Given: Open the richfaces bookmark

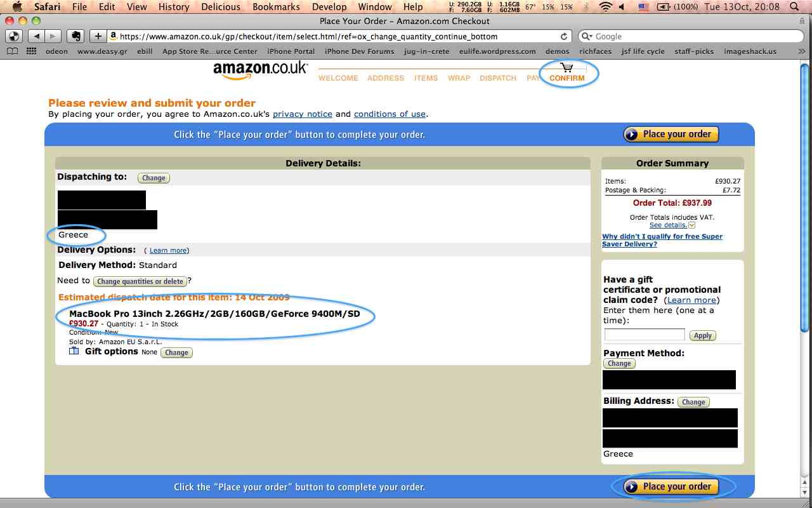Looking at the screenshot, I should click(595, 51).
